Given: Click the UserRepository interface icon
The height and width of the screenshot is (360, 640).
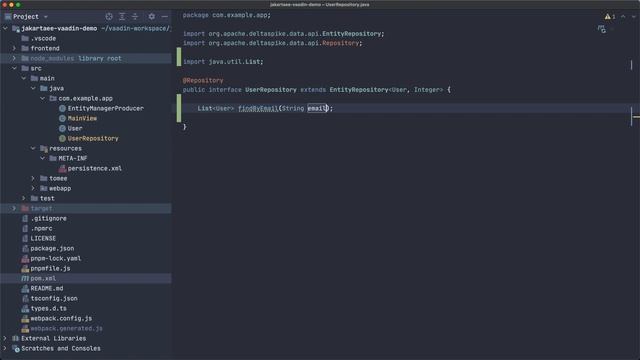Looking at the screenshot, I should click(62, 138).
